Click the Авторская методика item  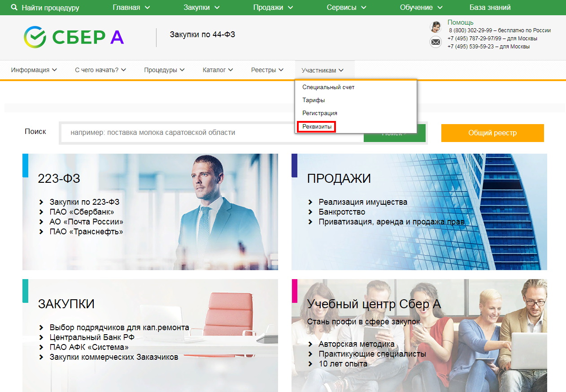click(x=357, y=344)
